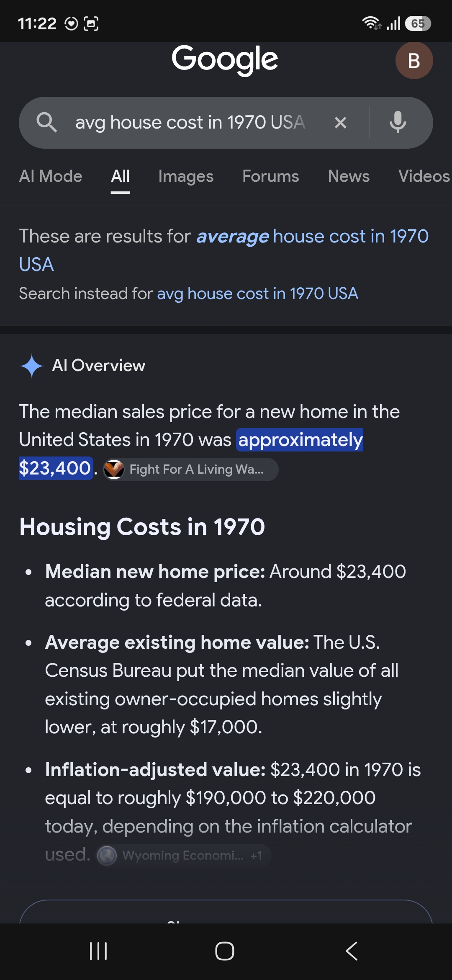This screenshot has height=980, width=452.
Task: Tap the Google logo
Action: coord(225,59)
